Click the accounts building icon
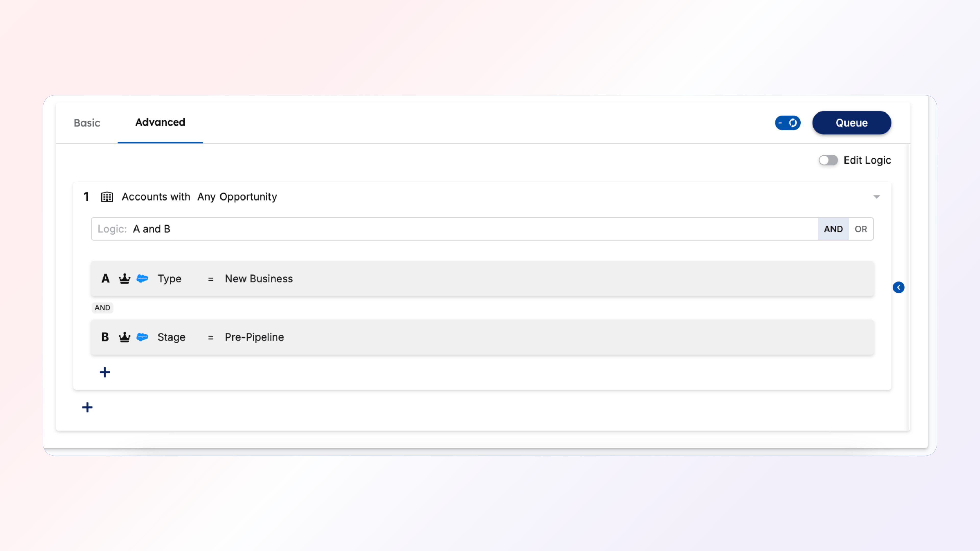980x551 pixels. (x=107, y=197)
